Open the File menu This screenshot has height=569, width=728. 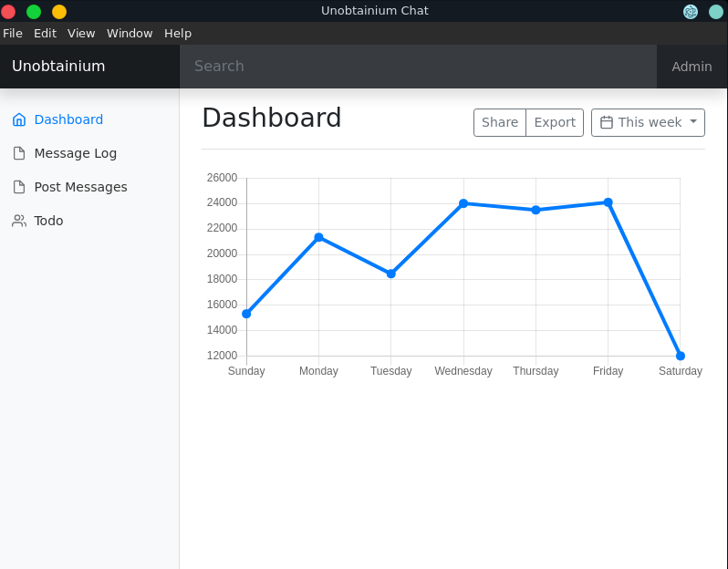click(13, 33)
